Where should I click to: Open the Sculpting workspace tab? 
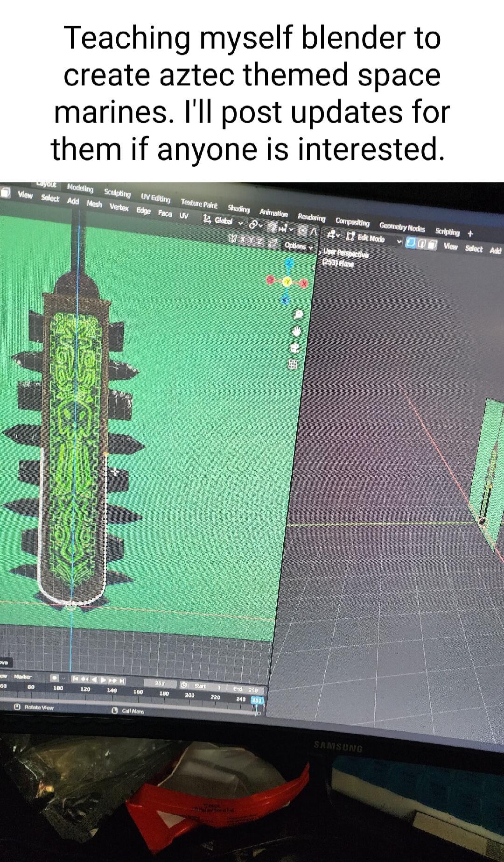[x=117, y=192]
